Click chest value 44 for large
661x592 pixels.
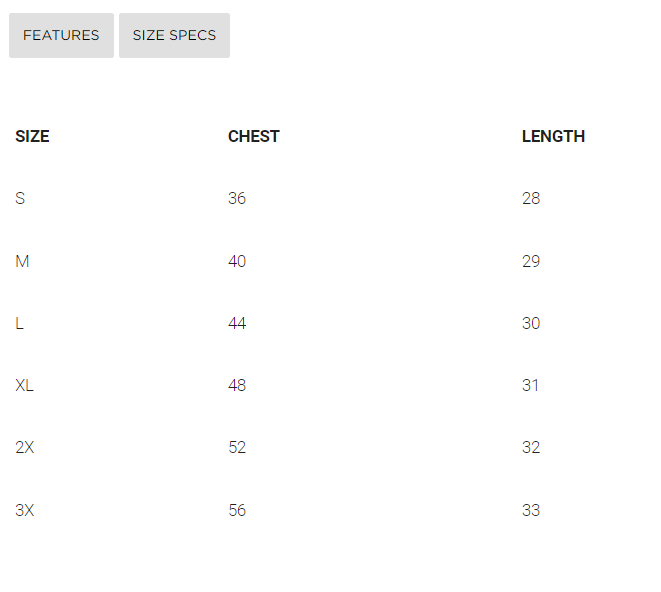pyautogui.click(x=237, y=323)
